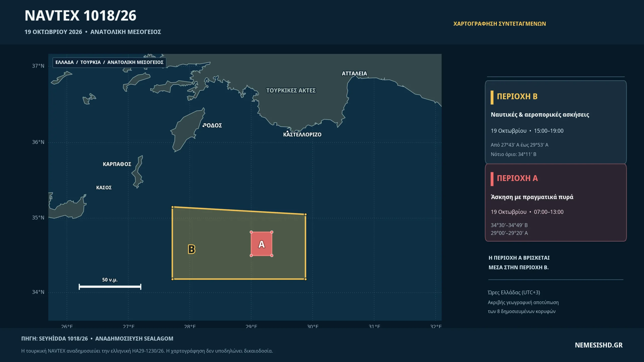Click the 36°N latitude label
This screenshot has height=362, width=644.
click(38, 142)
